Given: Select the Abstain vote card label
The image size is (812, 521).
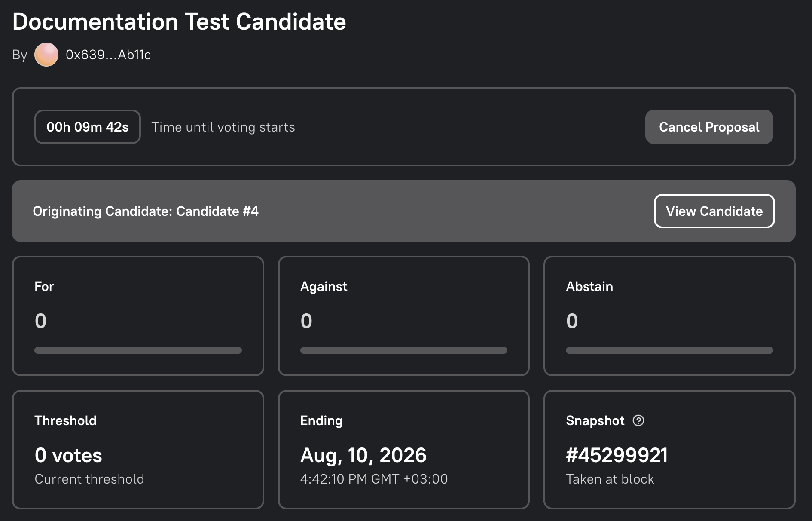Looking at the screenshot, I should (589, 286).
